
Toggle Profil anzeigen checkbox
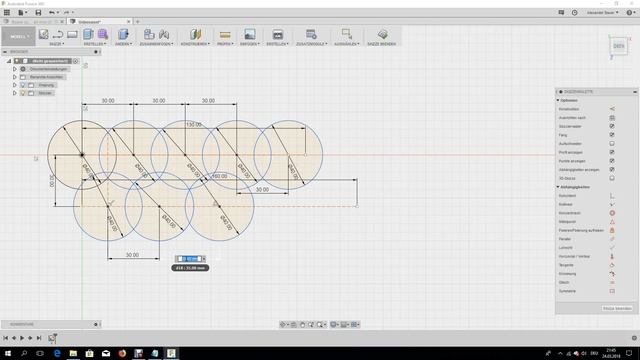pyautogui.click(x=612, y=152)
